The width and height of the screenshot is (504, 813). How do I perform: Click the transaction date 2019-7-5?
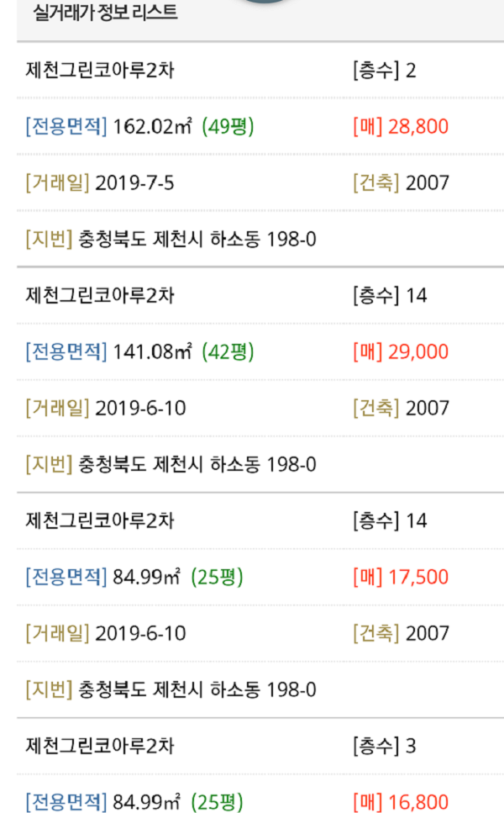click(x=134, y=183)
